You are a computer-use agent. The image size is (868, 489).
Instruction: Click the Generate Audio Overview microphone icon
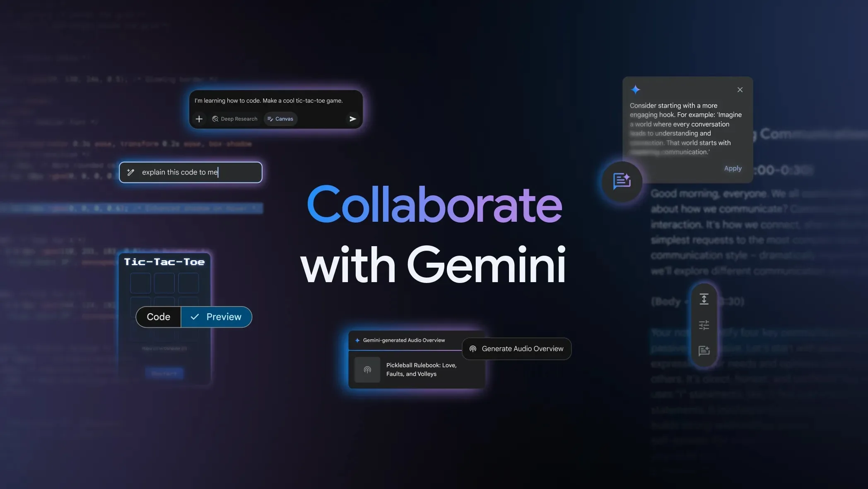472,348
